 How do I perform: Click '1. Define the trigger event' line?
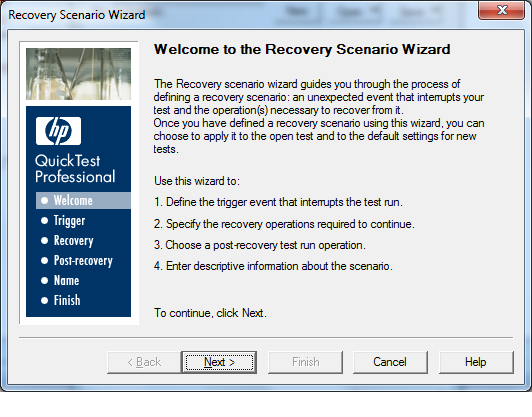[x=278, y=202]
